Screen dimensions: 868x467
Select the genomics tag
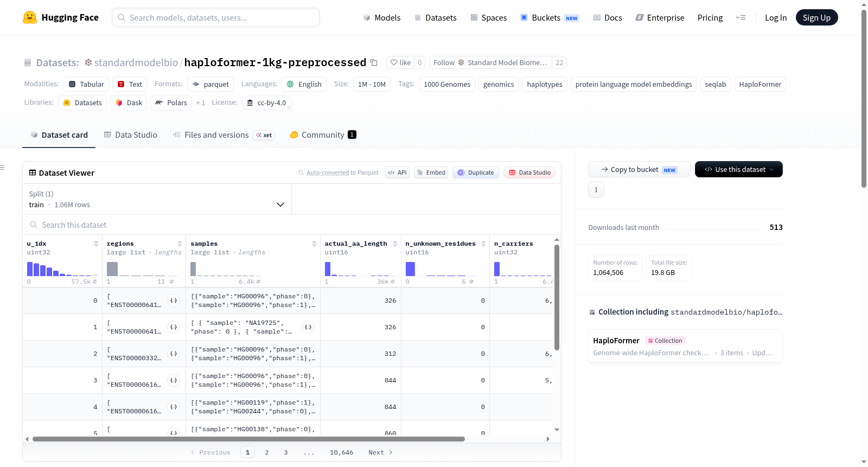coord(499,84)
